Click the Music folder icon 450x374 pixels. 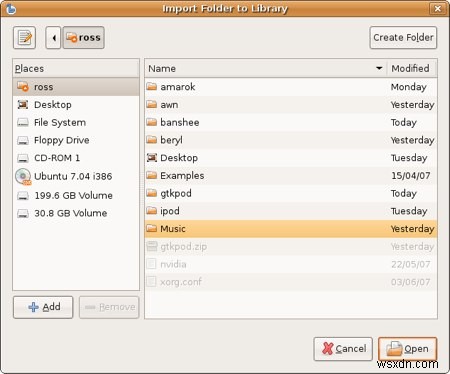(x=152, y=228)
